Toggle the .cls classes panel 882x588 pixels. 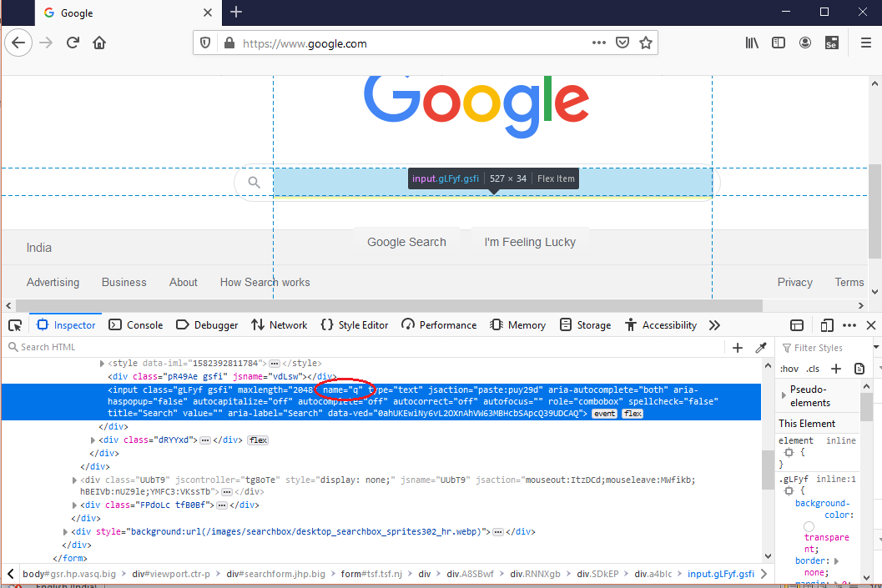[813, 369]
